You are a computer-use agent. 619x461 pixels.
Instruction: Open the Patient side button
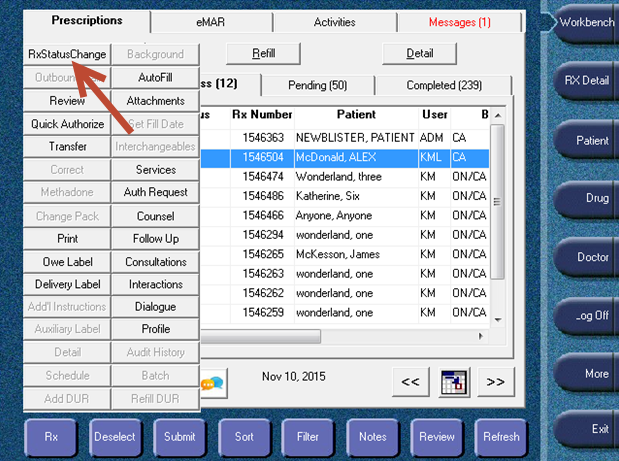click(586, 141)
